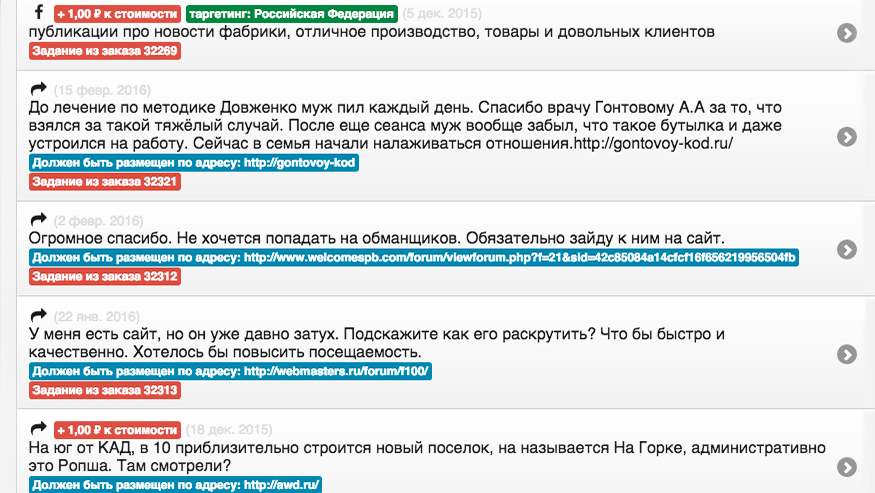Open the chevron for the На Горке task
Image resolution: width=875 pixels, height=493 pixels.
(x=847, y=467)
